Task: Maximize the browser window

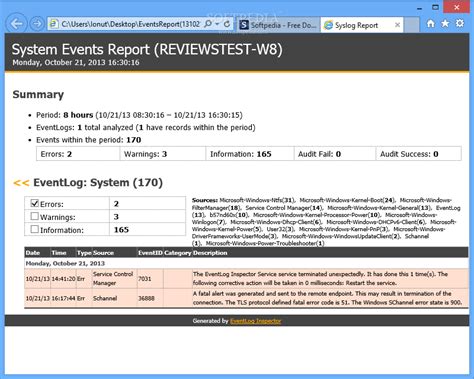Action: click(435, 7)
